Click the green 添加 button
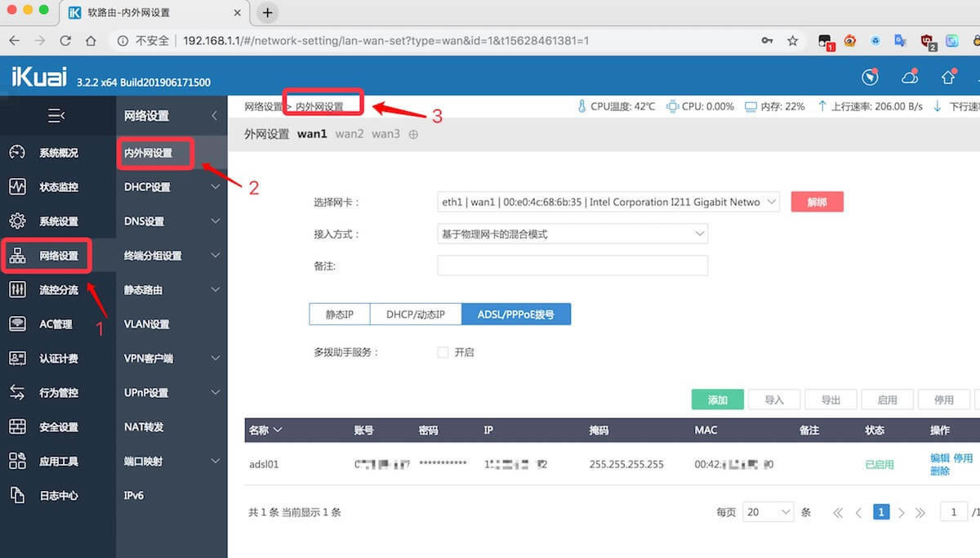This screenshot has height=558, width=980. point(717,400)
